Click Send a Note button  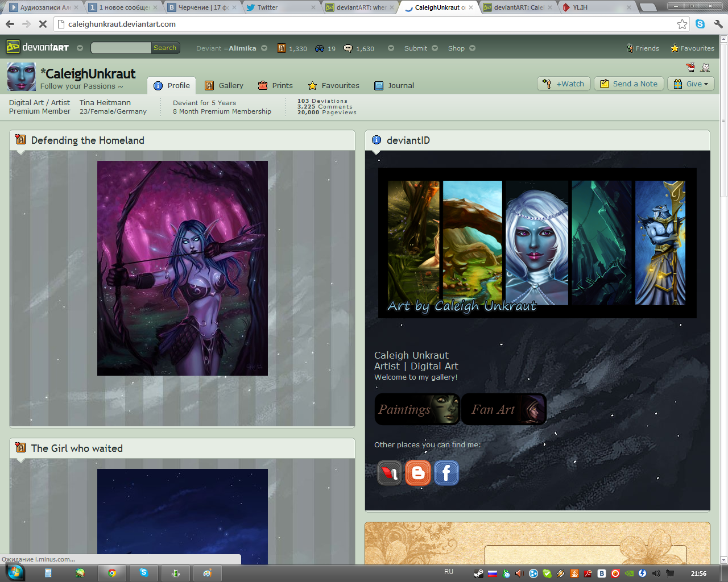629,84
